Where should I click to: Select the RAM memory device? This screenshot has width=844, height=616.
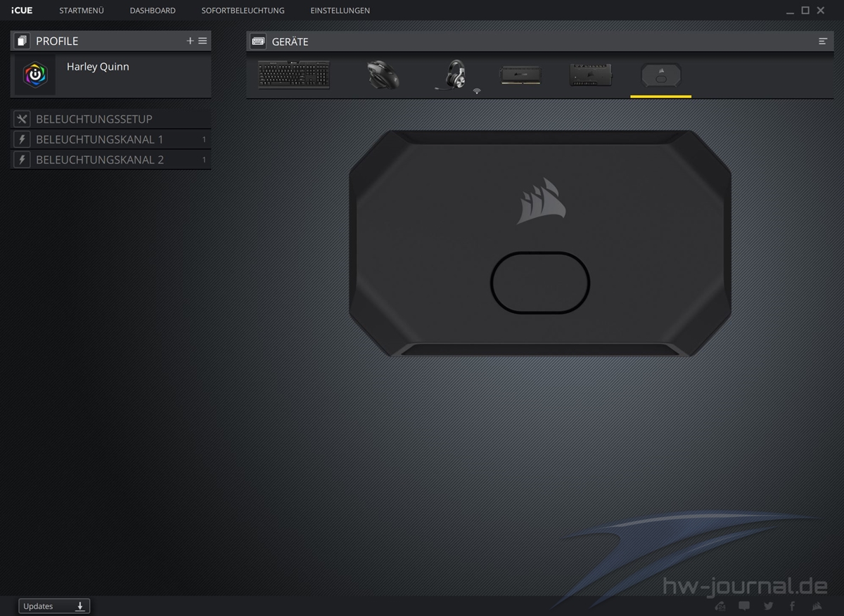tap(520, 75)
